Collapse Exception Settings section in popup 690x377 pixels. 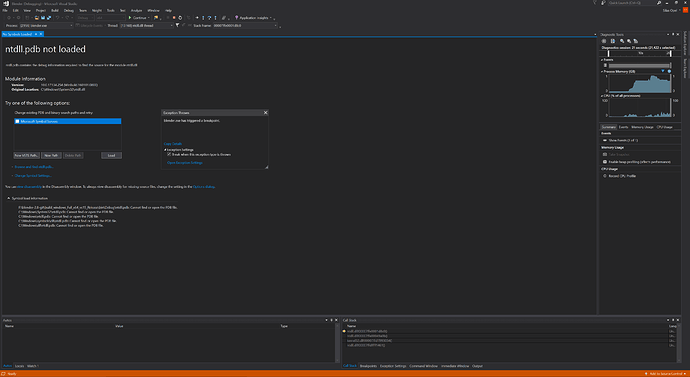pyautogui.click(x=165, y=150)
